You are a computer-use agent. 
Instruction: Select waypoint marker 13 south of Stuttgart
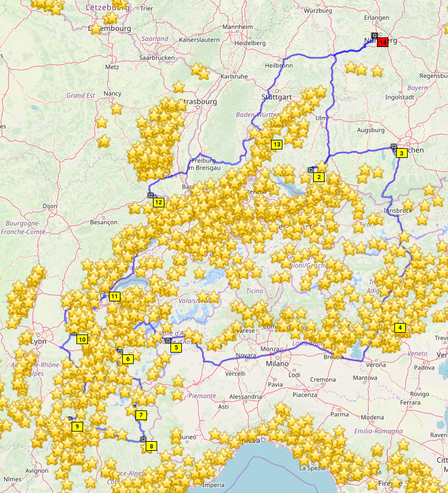[x=276, y=145]
